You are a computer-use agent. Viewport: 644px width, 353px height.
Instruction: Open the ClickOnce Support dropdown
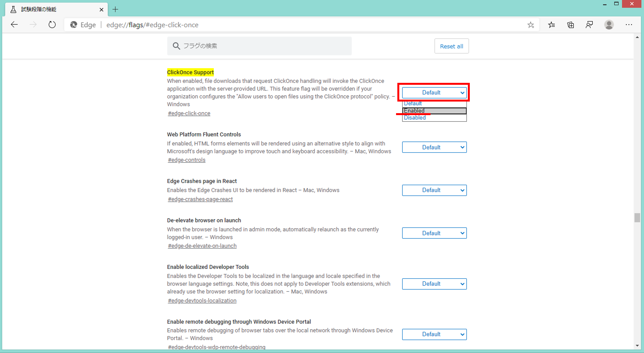[x=434, y=93]
